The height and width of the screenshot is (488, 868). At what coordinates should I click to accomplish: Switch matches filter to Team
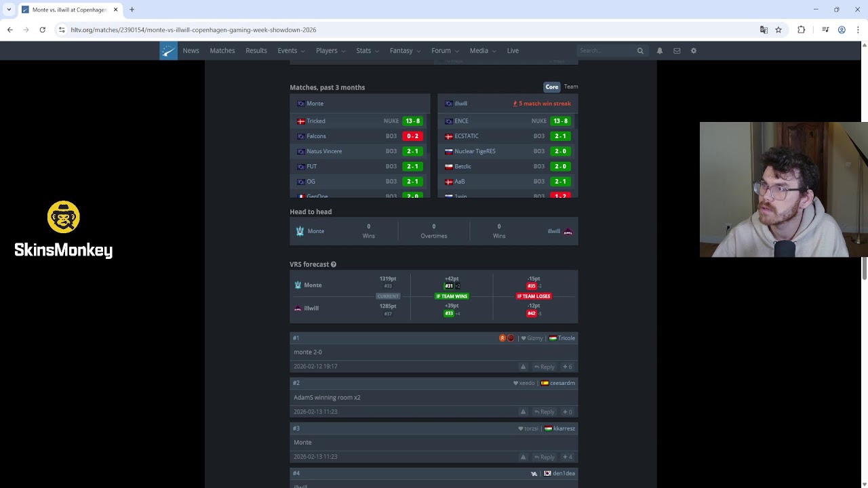click(571, 87)
